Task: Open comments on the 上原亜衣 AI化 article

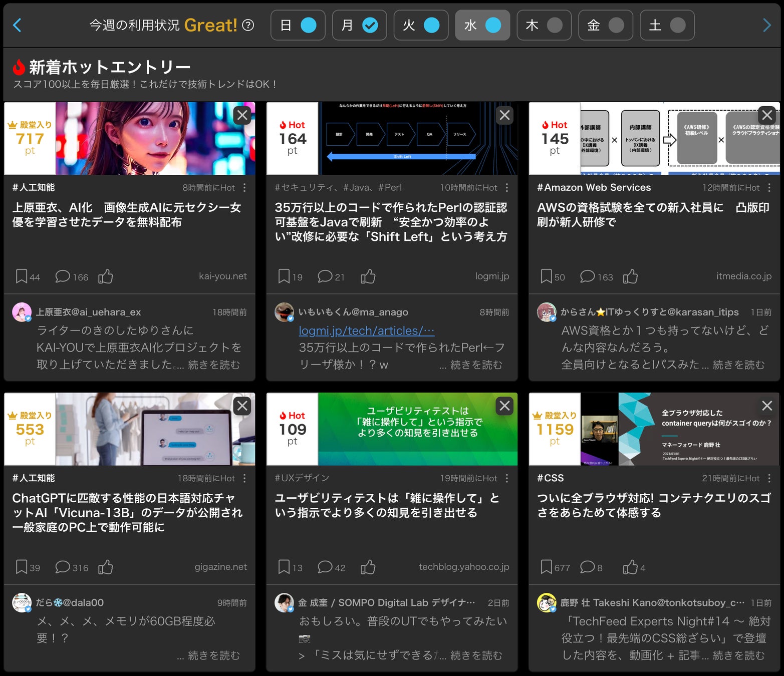Action: click(x=63, y=276)
